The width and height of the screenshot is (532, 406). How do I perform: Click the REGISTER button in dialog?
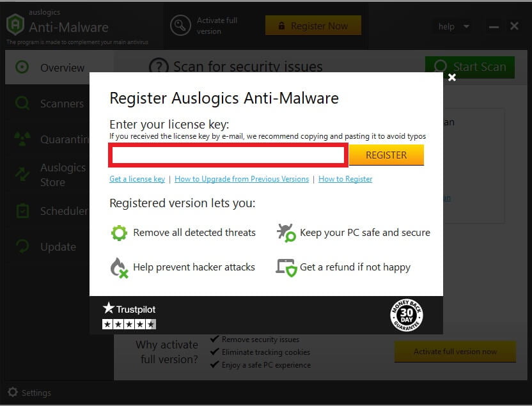point(386,155)
